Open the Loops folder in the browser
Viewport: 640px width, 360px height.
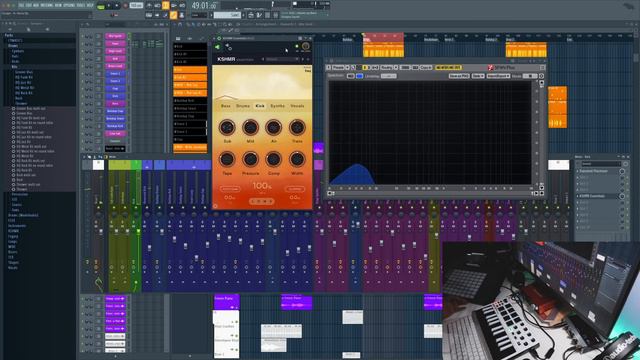click(x=13, y=241)
